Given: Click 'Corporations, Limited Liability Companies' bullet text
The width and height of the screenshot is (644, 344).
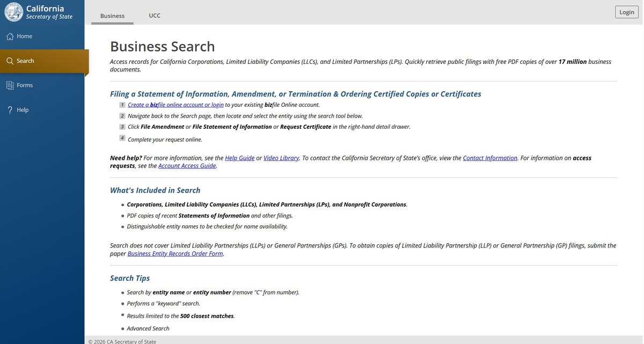Looking at the screenshot, I should (x=267, y=204).
